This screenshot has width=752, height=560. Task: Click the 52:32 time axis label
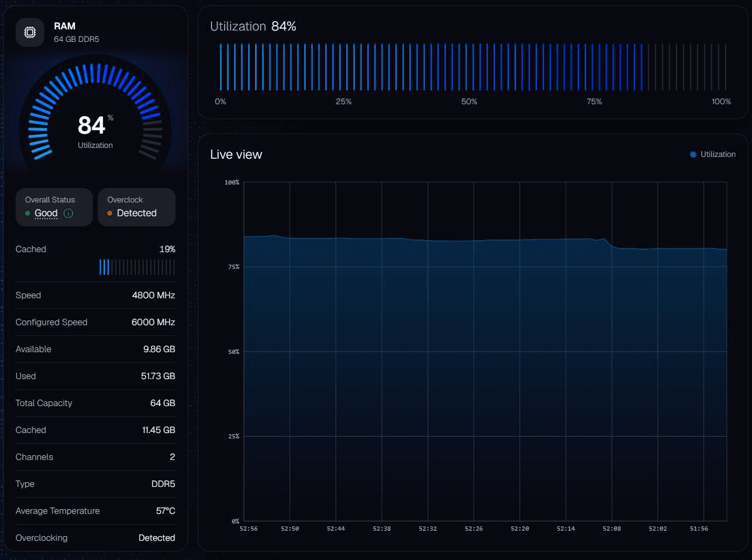pyautogui.click(x=428, y=529)
